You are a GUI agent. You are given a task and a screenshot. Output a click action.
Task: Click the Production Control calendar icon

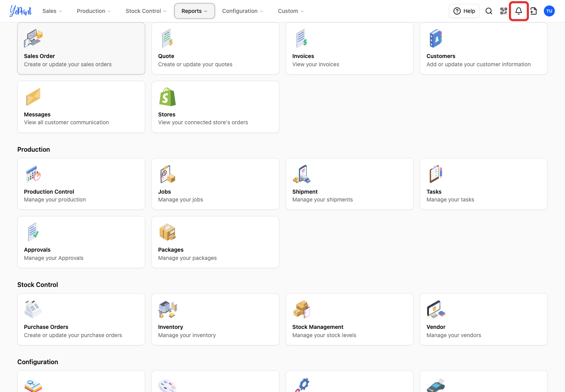pyautogui.click(x=33, y=174)
